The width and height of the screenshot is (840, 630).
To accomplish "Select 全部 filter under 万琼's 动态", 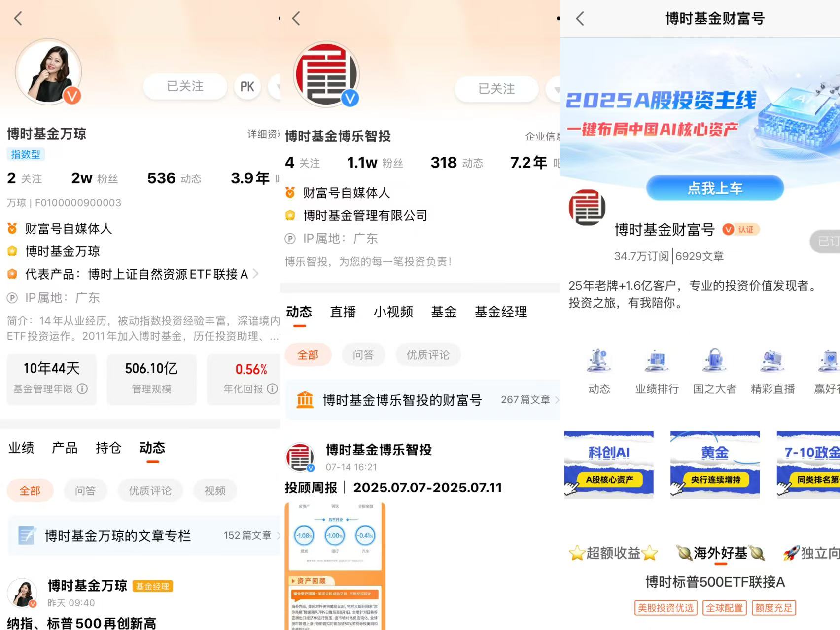I will point(30,490).
